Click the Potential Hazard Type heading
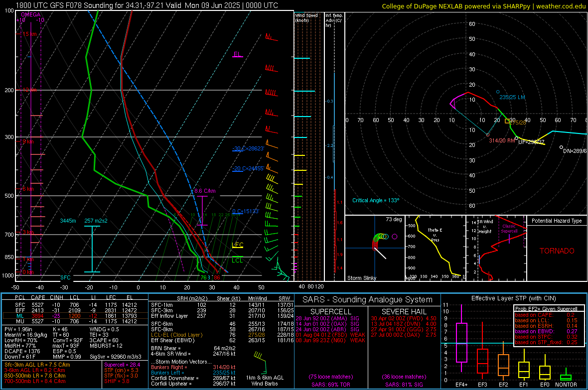Viewport: 588px width, 390px height. [557, 221]
